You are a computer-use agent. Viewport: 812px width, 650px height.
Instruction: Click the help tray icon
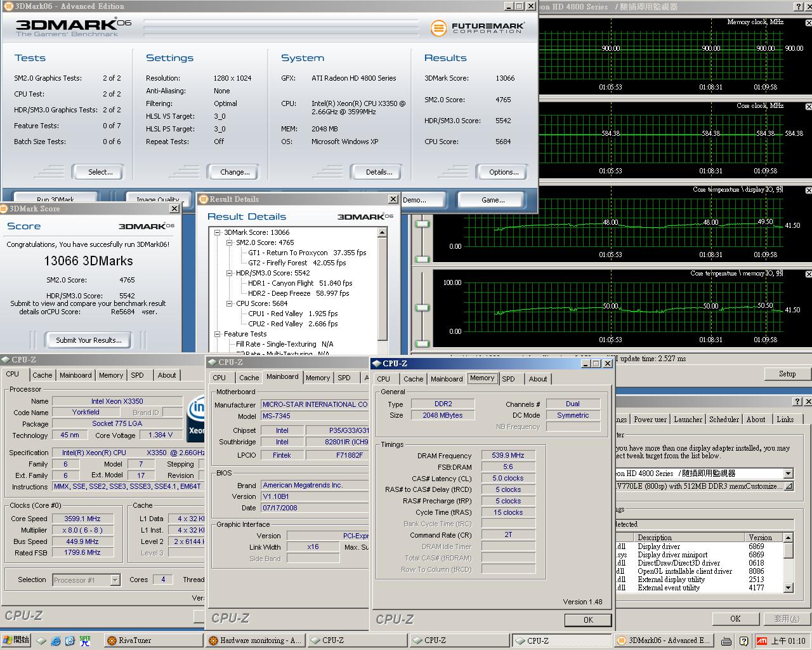point(744,640)
